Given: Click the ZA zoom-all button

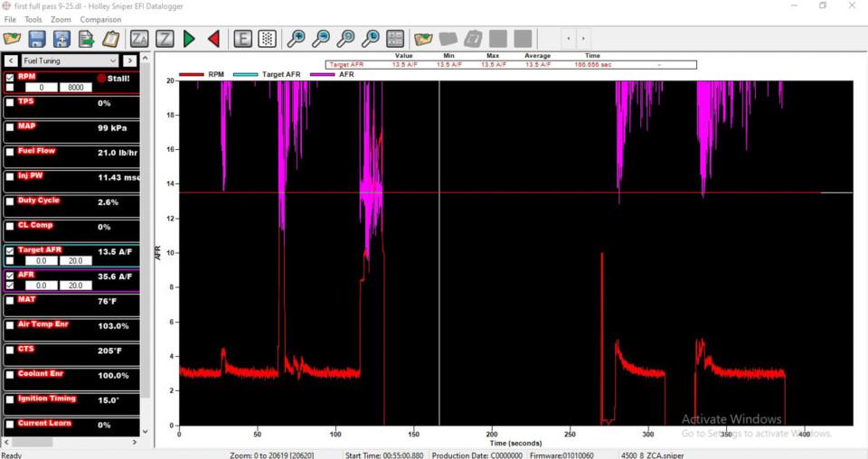Looking at the screenshot, I should (x=139, y=39).
